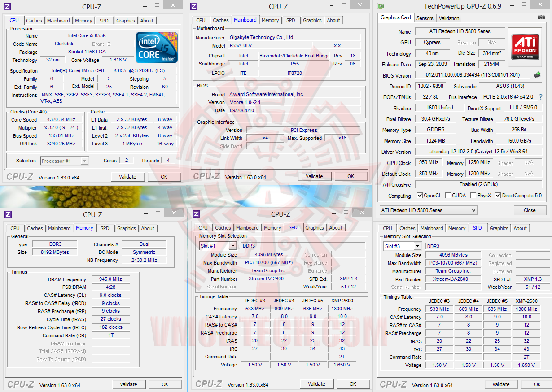Open the Slot #1 memory slot dropdown
This screenshot has width=552, height=392.
[218, 246]
